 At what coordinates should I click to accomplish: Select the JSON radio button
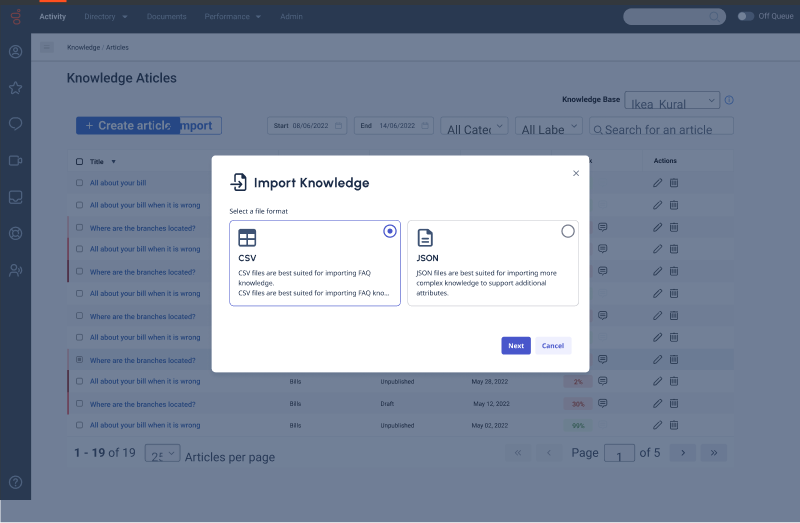(568, 231)
